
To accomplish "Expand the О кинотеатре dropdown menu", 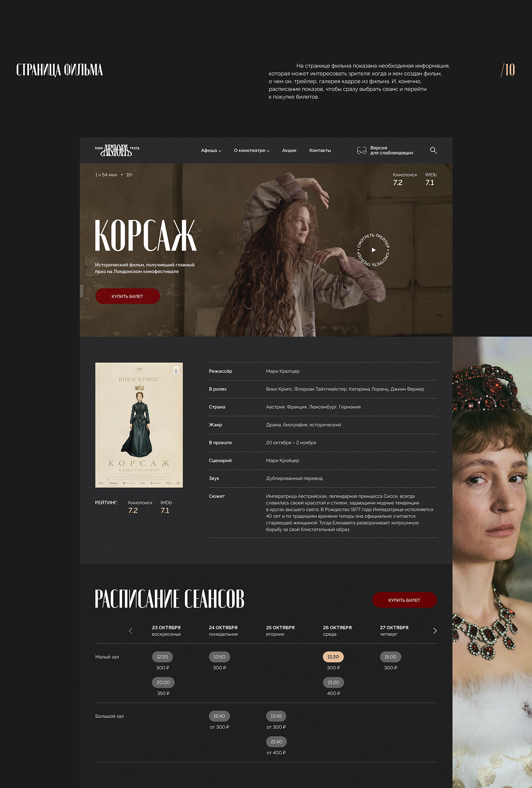I will click(252, 150).
